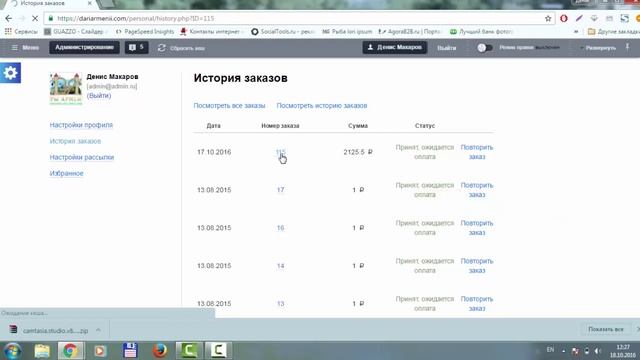Image resolution: width=640 pixels, height=360 pixels.
Task: Expand download item chevron menu
Action: pyautogui.click(x=98, y=330)
